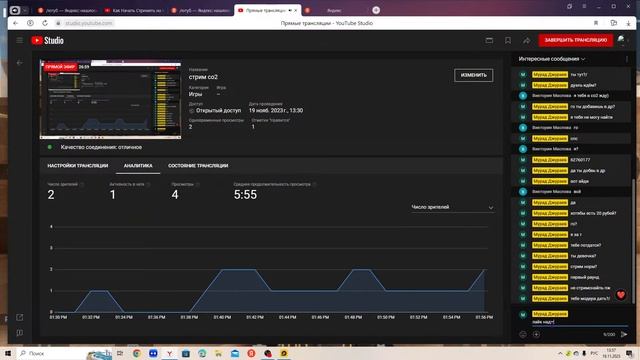The image size is (640, 360).
Task: Click the studio.youtube.com address field
Action: [89, 23]
